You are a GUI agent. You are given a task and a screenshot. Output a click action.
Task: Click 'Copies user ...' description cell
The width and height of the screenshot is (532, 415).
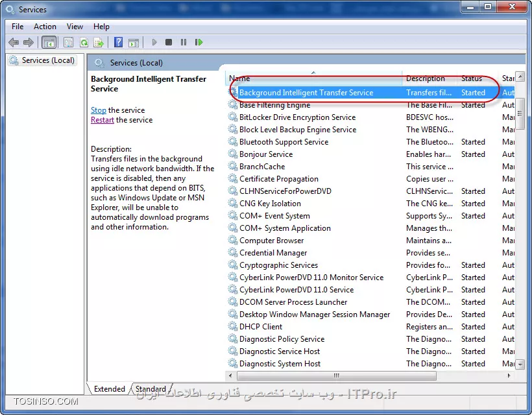[x=429, y=179]
